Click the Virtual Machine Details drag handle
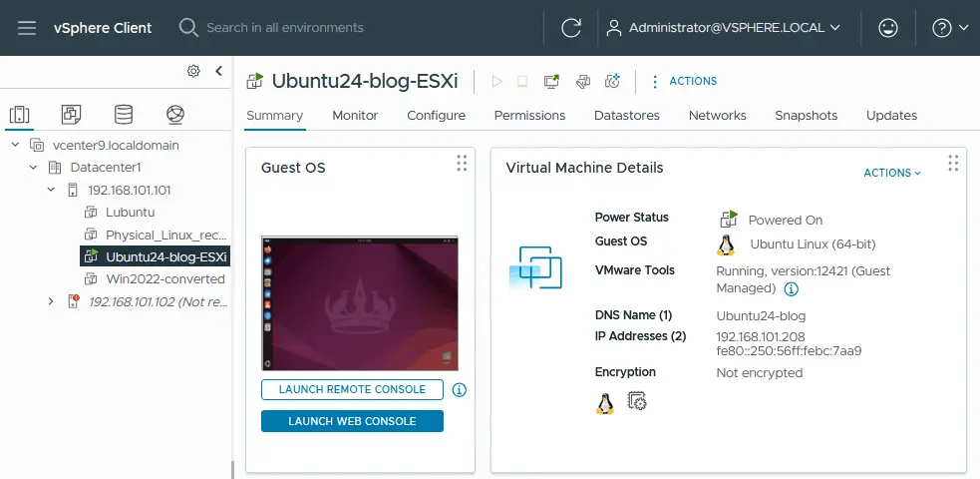Screen dimensions: 980x479 pyautogui.click(x=953, y=164)
